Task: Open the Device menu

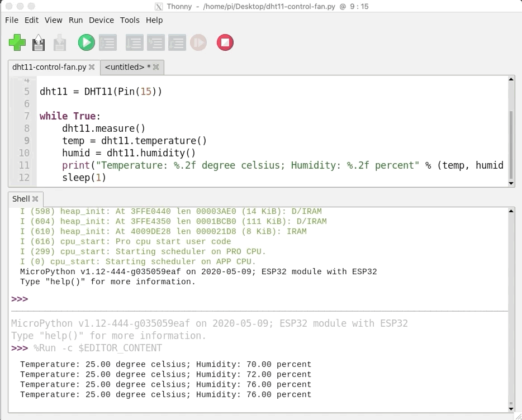Action: (101, 20)
